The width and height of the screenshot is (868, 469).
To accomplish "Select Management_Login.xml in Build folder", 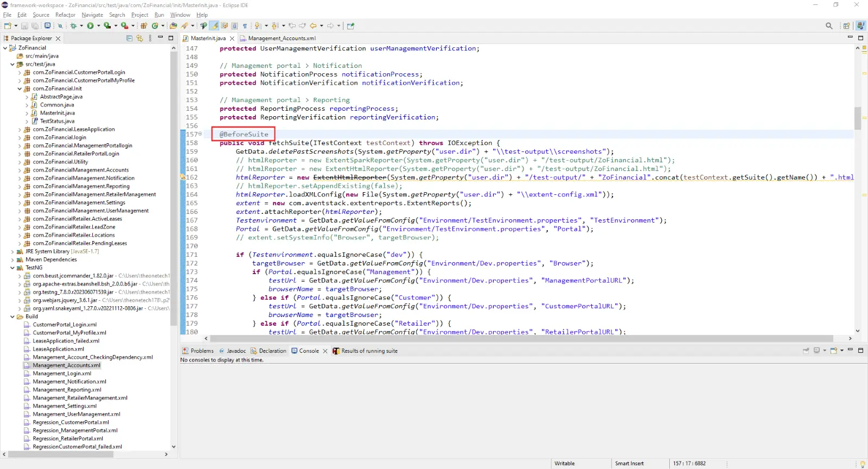I will [x=62, y=373].
